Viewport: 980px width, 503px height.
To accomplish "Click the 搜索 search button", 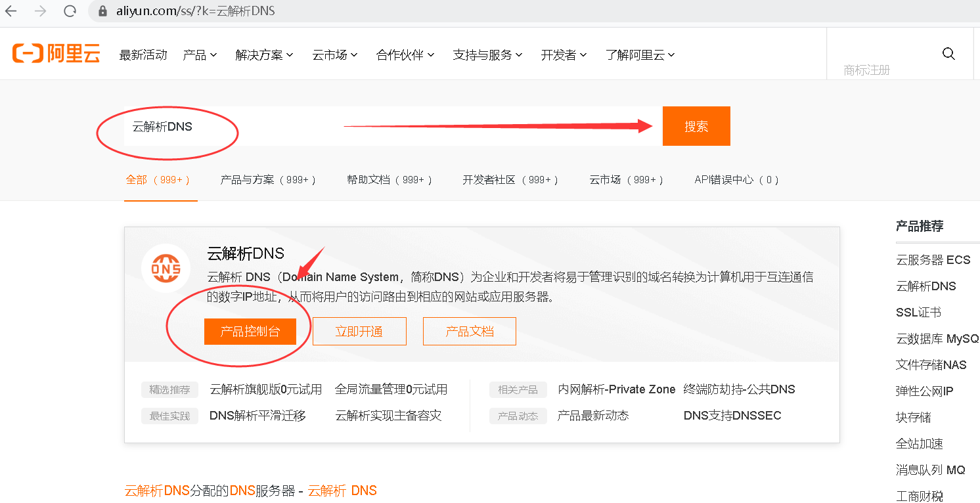I will [696, 125].
